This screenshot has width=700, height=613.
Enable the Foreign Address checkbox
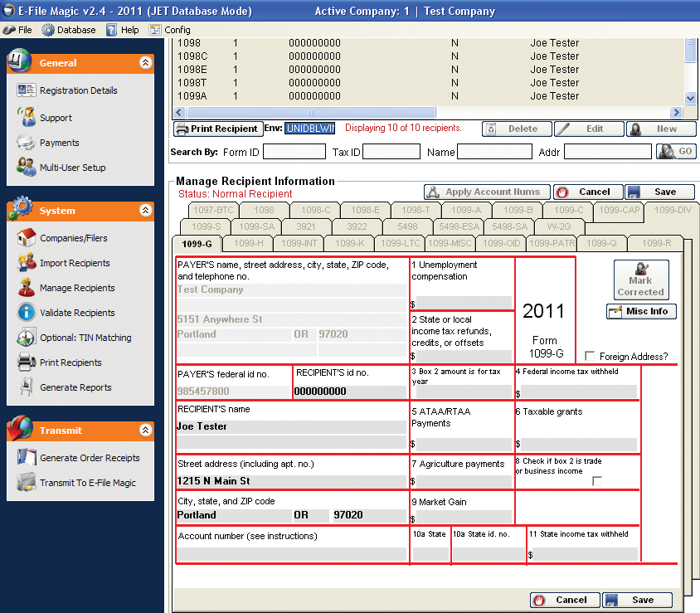pos(589,355)
